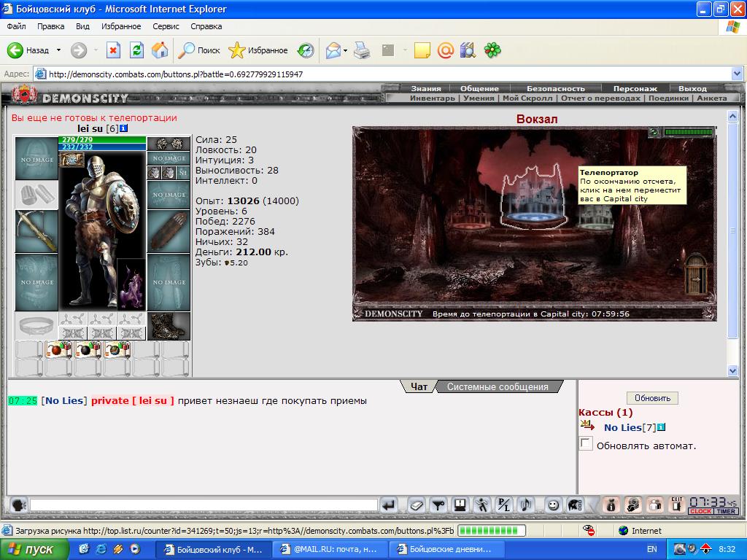This screenshot has height=560, width=747.
Task: Click the smiley emoticons icon in chat bar
Action: coord(552,505)
